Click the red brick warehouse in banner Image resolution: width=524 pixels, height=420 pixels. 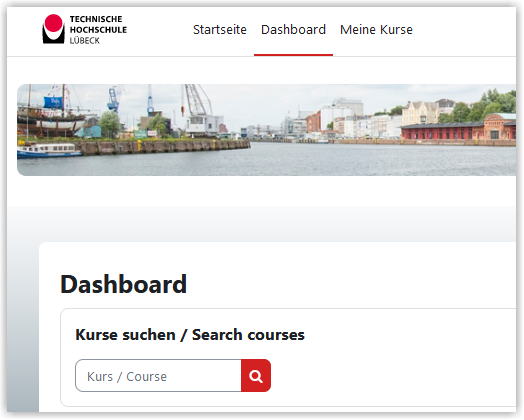(458, 130)
